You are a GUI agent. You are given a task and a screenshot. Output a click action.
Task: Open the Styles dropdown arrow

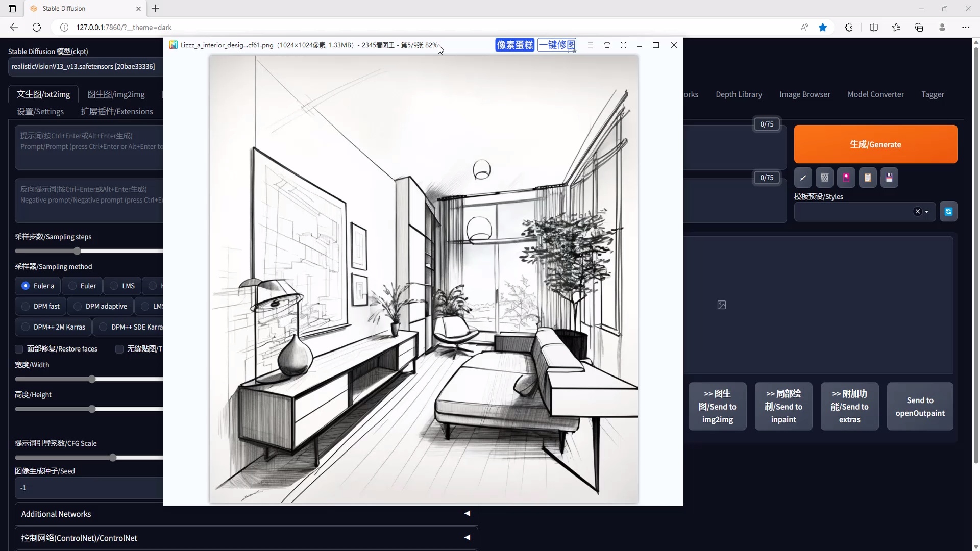click(927, 212)
